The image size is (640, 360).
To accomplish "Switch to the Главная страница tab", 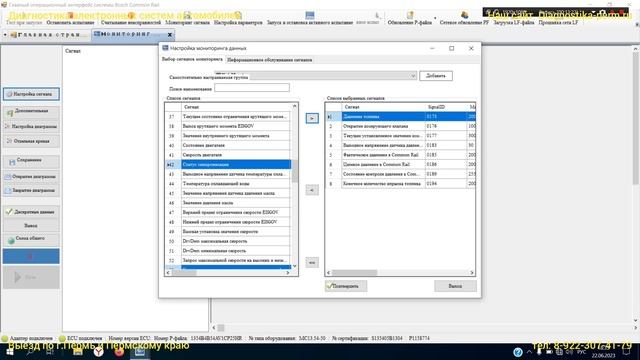I will [x=49, y=35].
